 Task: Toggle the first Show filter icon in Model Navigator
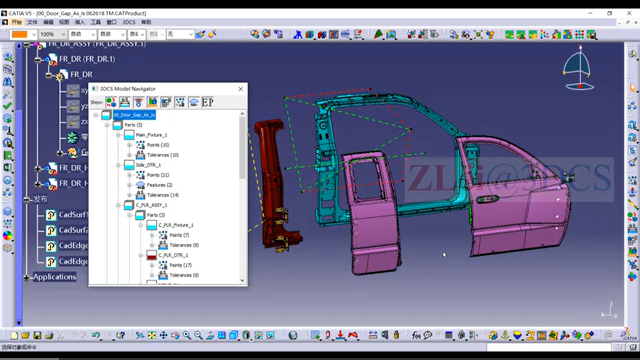111,102
